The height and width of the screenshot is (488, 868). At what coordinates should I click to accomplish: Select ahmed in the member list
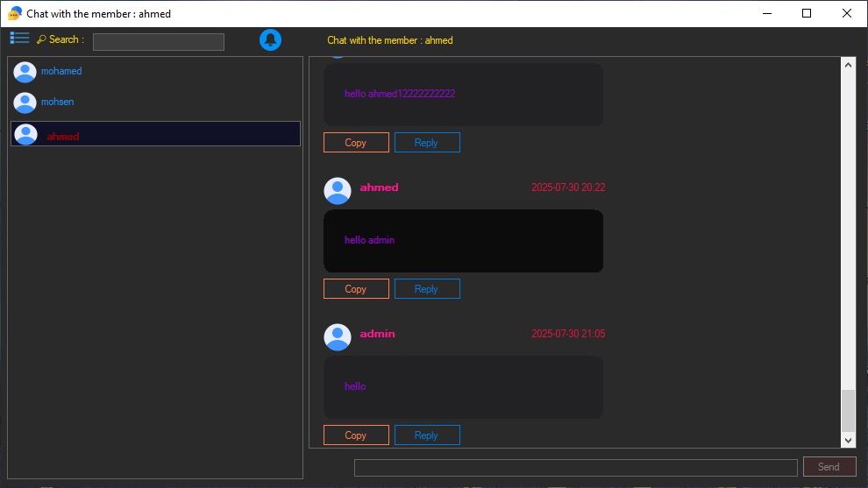[63, 136]
